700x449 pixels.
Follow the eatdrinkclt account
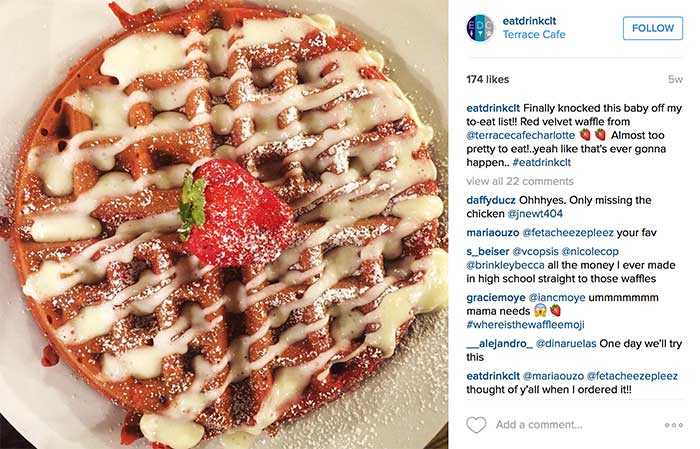point(653,28)
